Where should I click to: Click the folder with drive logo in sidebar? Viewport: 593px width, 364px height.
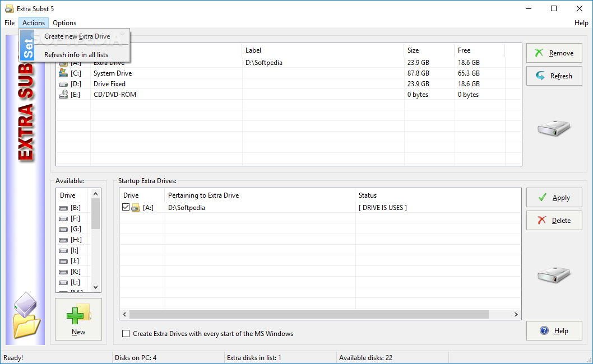26,316
